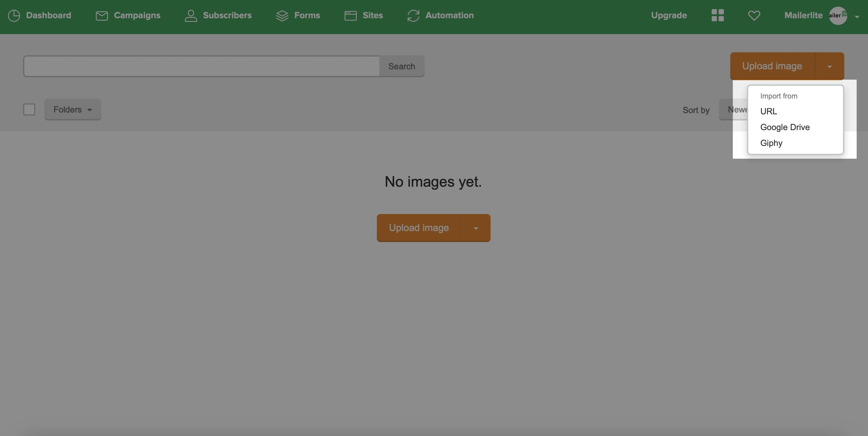Expand the Folders dropdown
Screen dimensions: 868x436
[72, 109]
